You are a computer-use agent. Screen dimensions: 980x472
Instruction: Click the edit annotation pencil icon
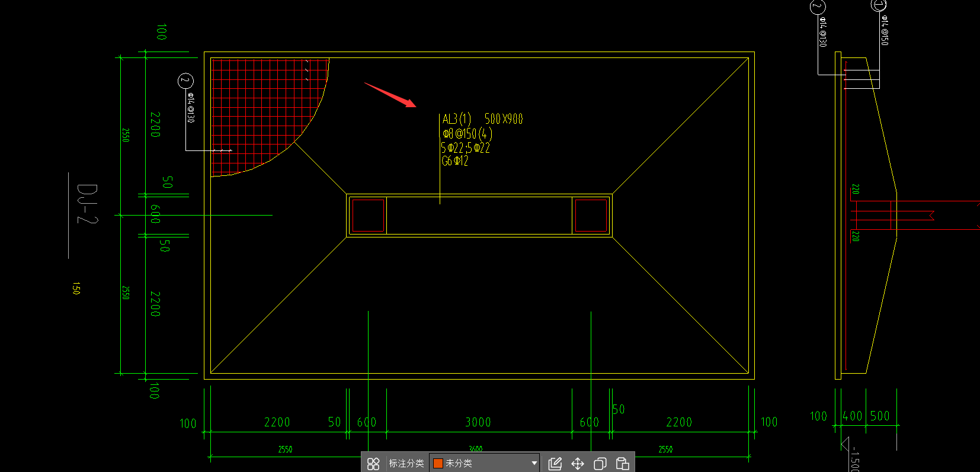point(555,464)
